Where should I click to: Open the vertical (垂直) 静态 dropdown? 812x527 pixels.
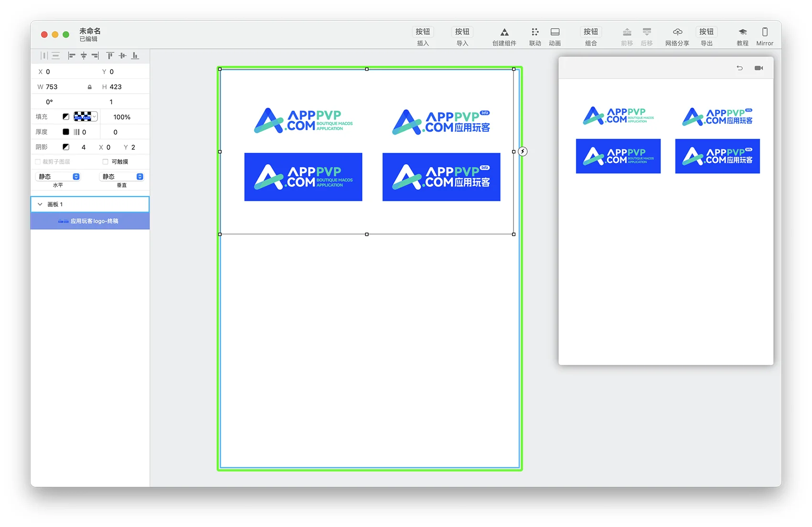(x=122, y=177)
